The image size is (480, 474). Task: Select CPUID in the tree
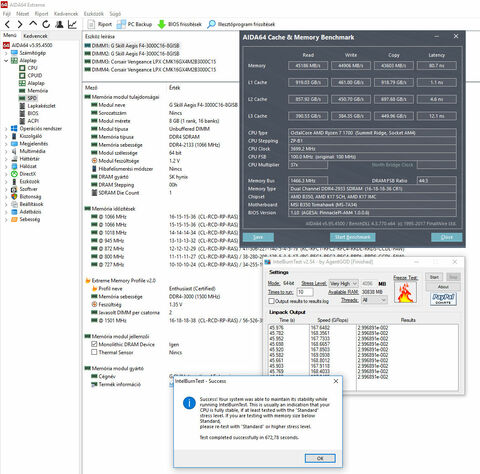pos(31,76)
